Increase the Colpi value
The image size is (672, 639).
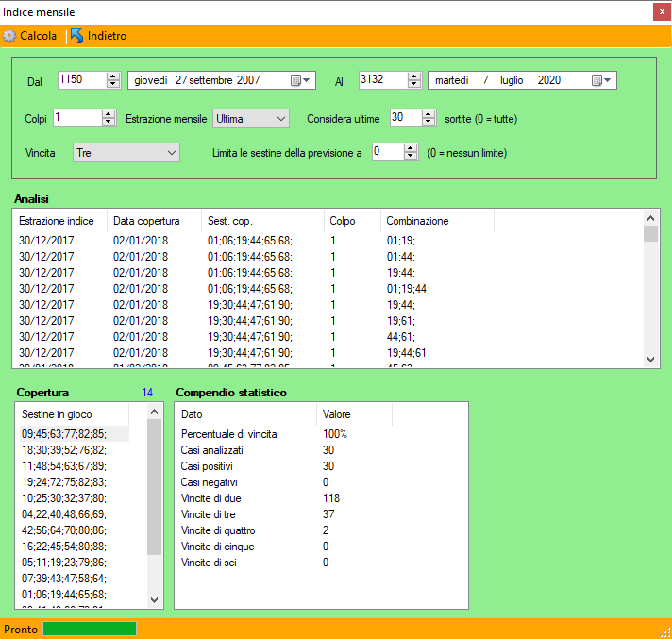109,114
